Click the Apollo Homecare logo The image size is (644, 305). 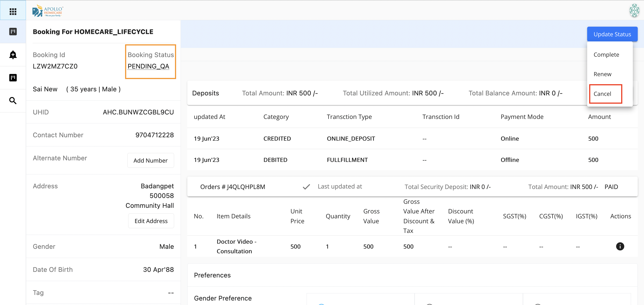coord(47,11)
